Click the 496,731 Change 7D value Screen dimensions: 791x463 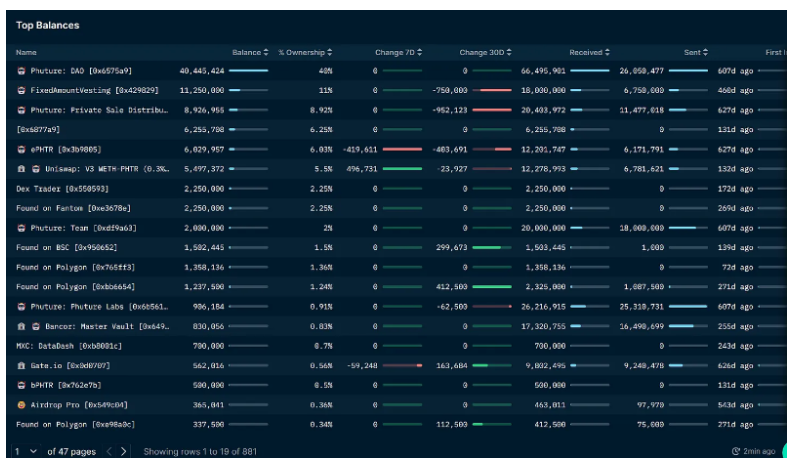coord(362,169)
